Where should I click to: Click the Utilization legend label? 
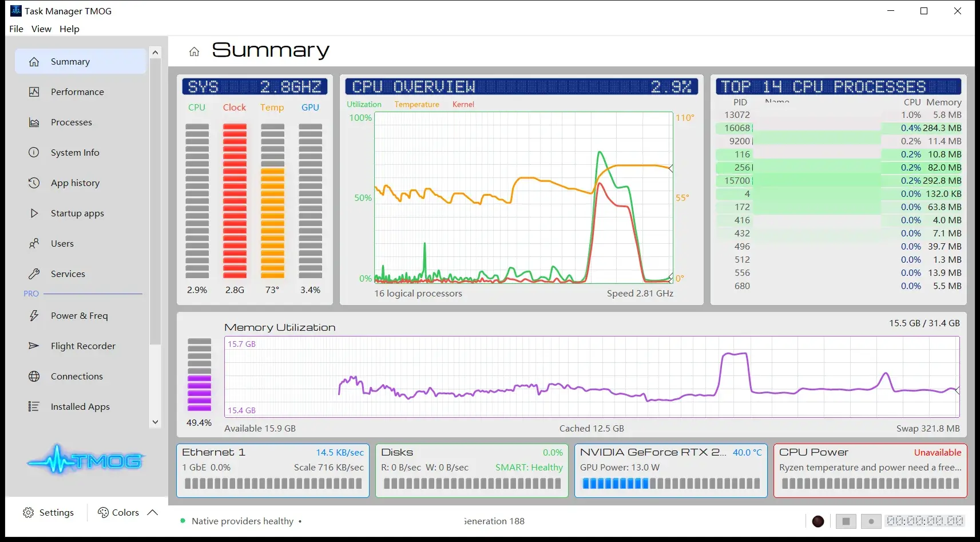coord(364,104)
